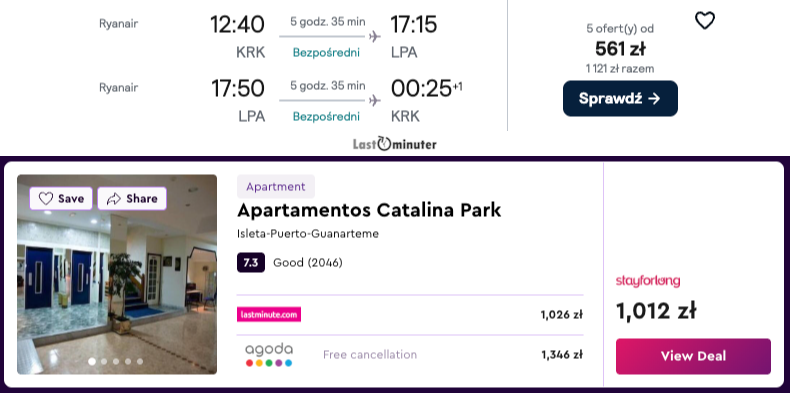Click the Lastminuter logo

[x=394, y=144]
